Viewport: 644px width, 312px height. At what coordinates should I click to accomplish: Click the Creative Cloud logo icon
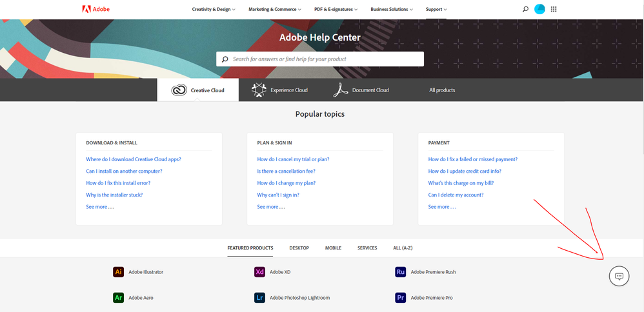click(x=179, y=90)
